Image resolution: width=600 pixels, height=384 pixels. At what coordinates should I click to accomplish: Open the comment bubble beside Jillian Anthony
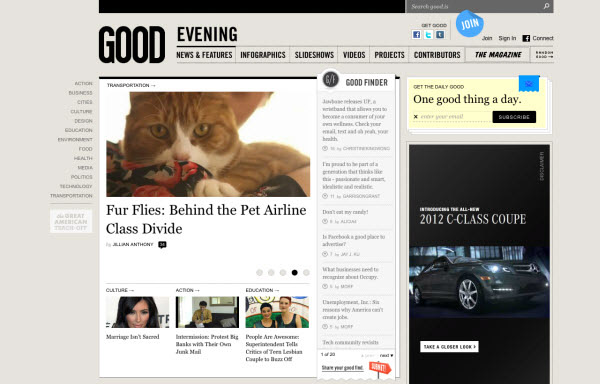click(x=162, y=244)
